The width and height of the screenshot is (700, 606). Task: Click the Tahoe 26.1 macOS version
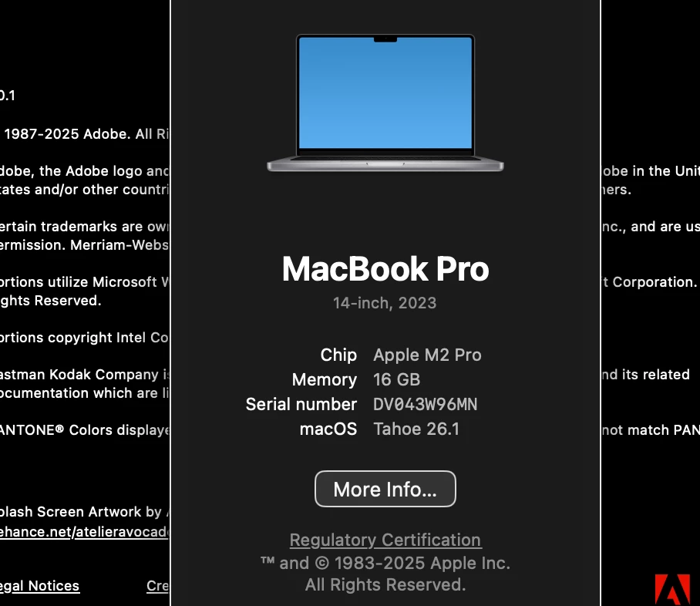coord(416,429)
